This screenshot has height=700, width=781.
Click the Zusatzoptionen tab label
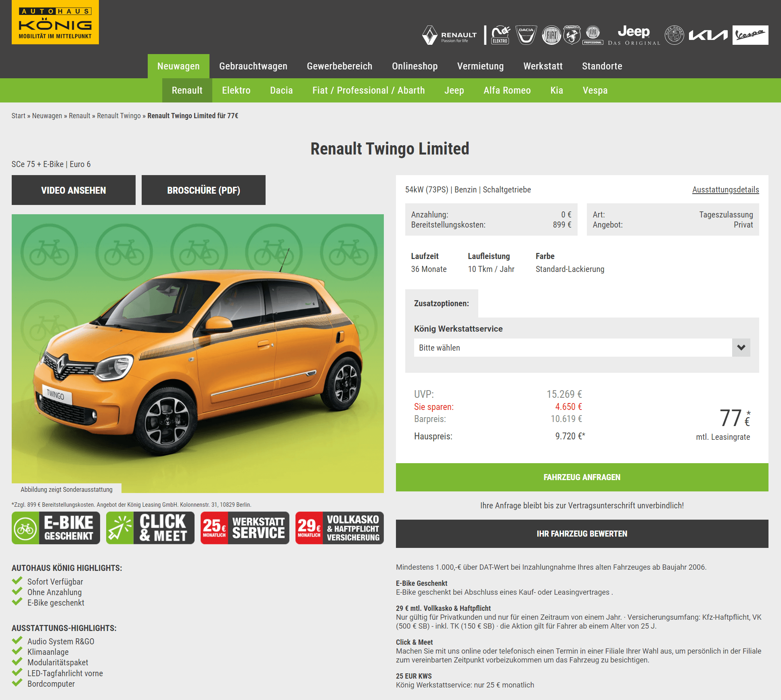442,303
